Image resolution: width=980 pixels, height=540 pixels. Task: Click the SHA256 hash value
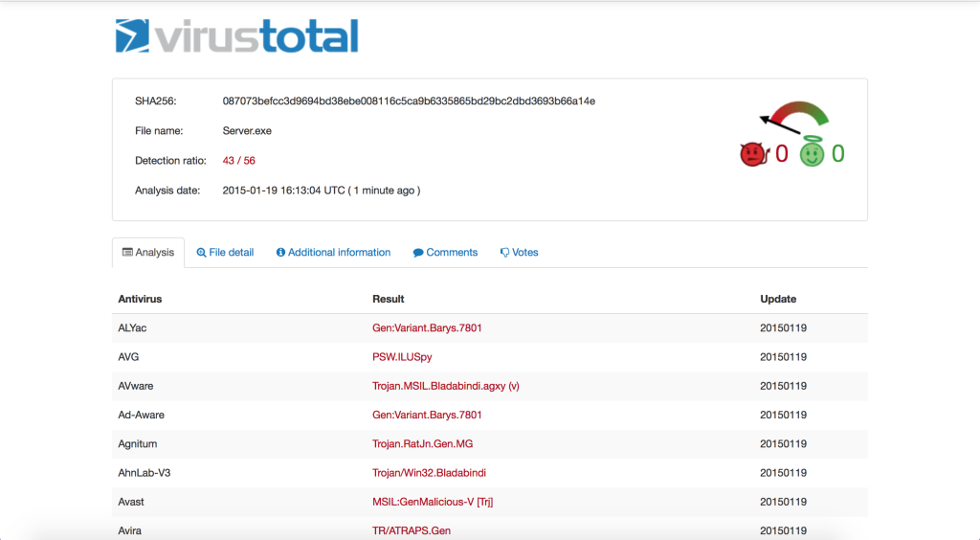409,101
